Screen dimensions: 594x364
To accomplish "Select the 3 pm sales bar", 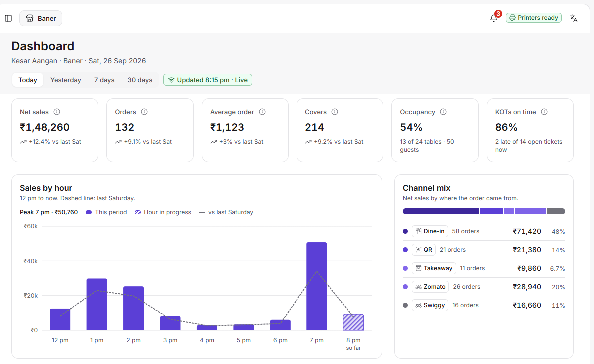I will (170, 323).
